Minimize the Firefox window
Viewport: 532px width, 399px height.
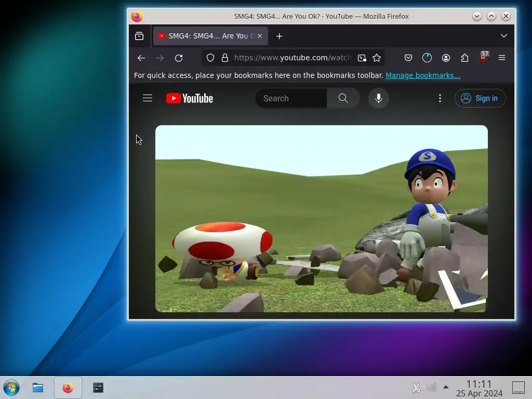477,16
